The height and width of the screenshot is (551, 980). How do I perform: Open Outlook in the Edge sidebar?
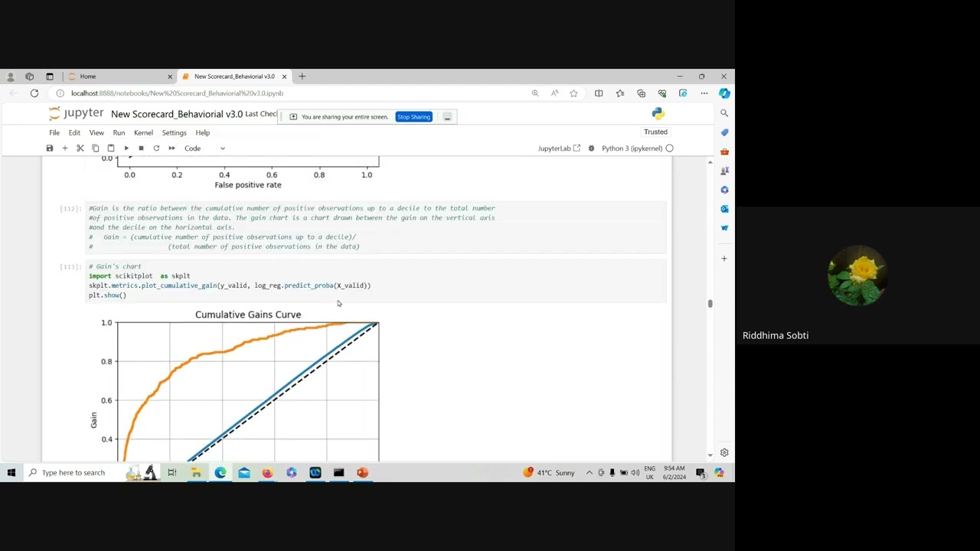pos(724,209)
